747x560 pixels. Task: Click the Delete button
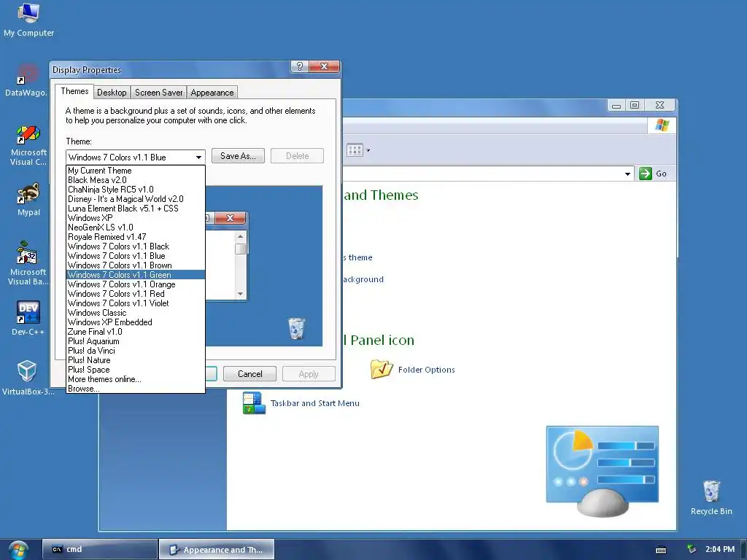(298, 156)
